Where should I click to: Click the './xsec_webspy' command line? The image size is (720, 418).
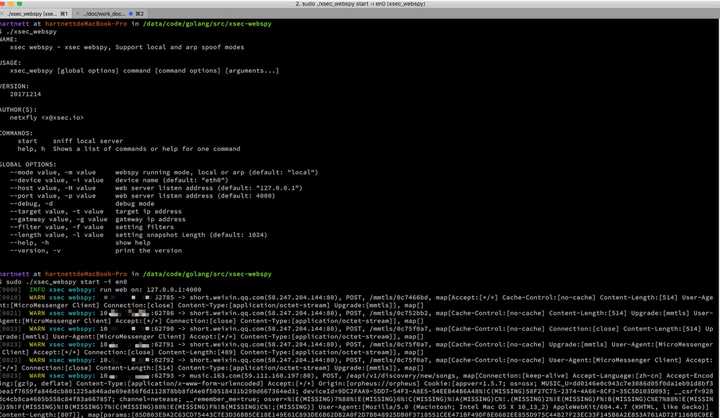tap(30, 32)
